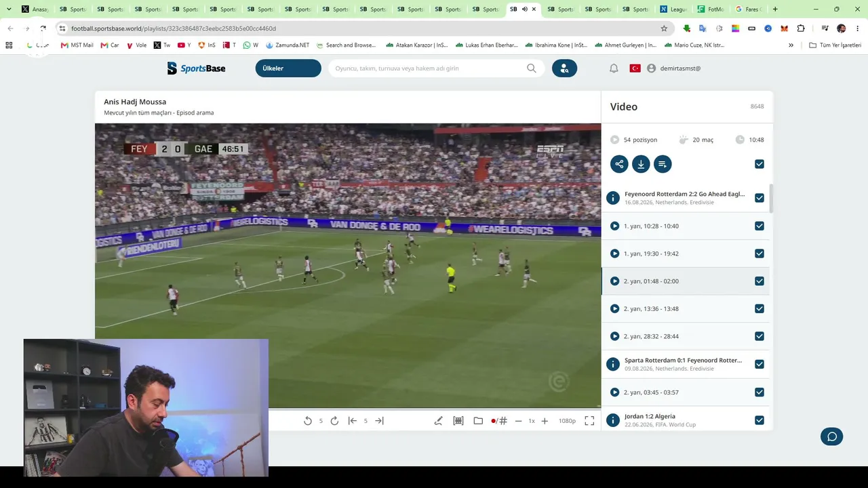
Task: Open info for Feyenoord vs Go Ahead Eagles
Action: [x=613, y=198]
